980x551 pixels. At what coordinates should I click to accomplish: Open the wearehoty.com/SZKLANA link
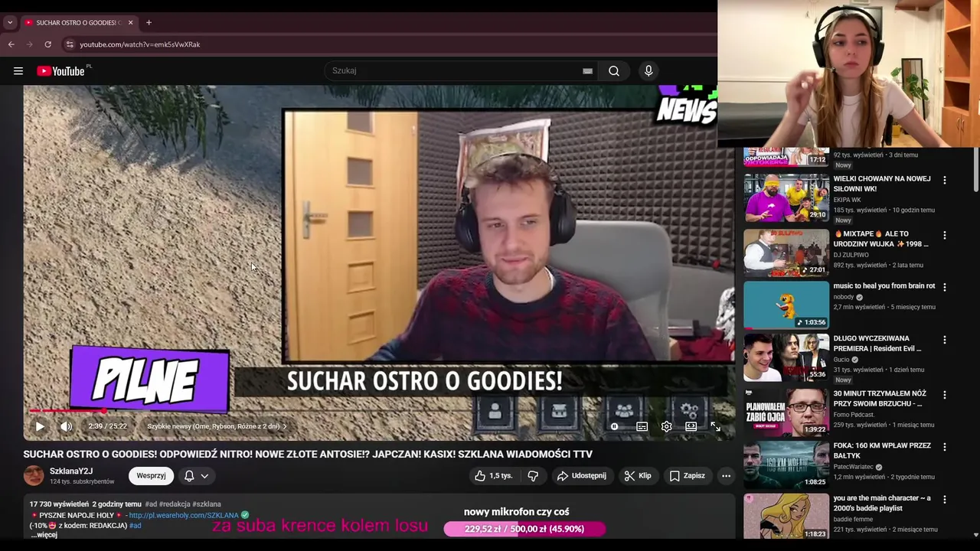[x=184, y=516]
